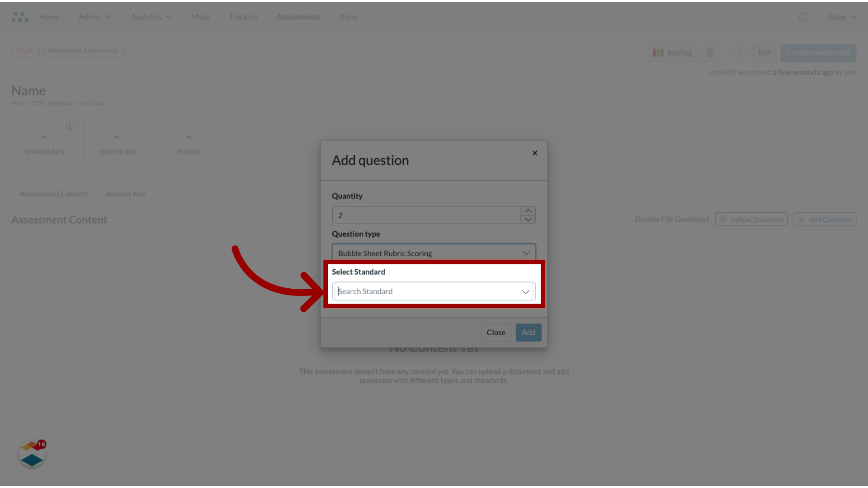Increment quantity using stepper arrow up
Screen dimensions: 868x488
[528, 211]
